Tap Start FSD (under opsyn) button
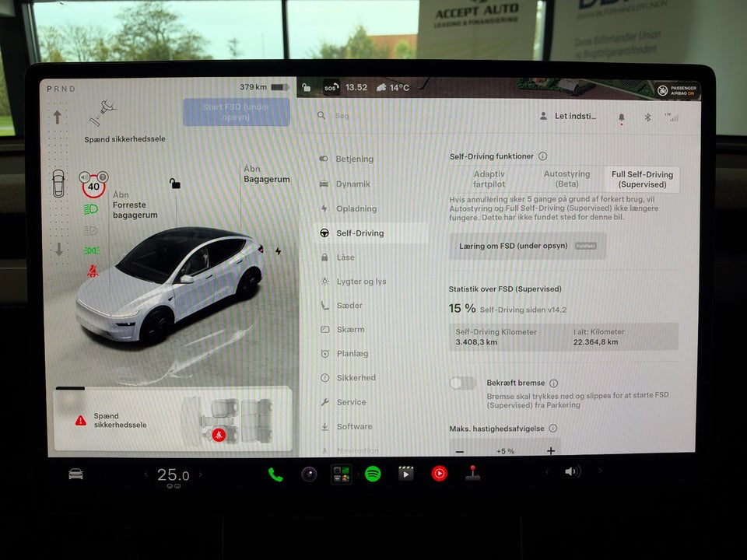This screenshot has height=560, width=747. coord(237,112)
